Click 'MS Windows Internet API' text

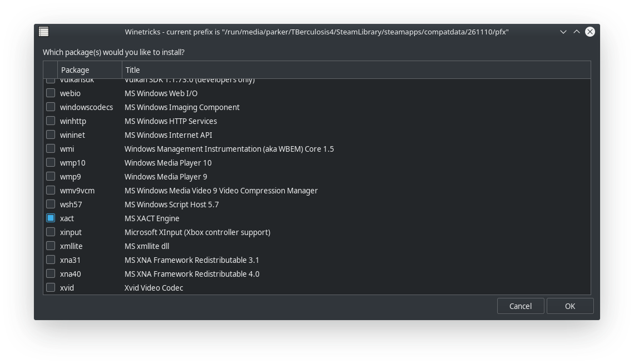tap(168, 135)
